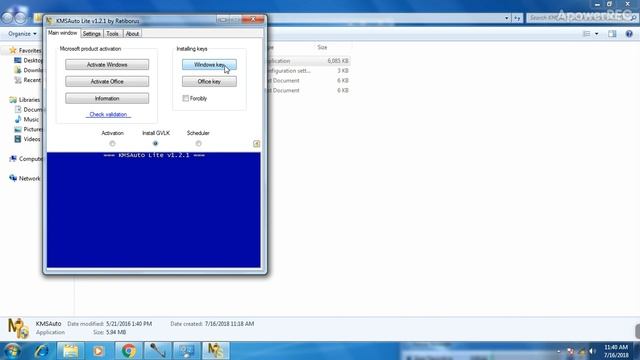Click the Music note icon in sidebar
This screenshot has width=640, height=360.
(18, 119)
